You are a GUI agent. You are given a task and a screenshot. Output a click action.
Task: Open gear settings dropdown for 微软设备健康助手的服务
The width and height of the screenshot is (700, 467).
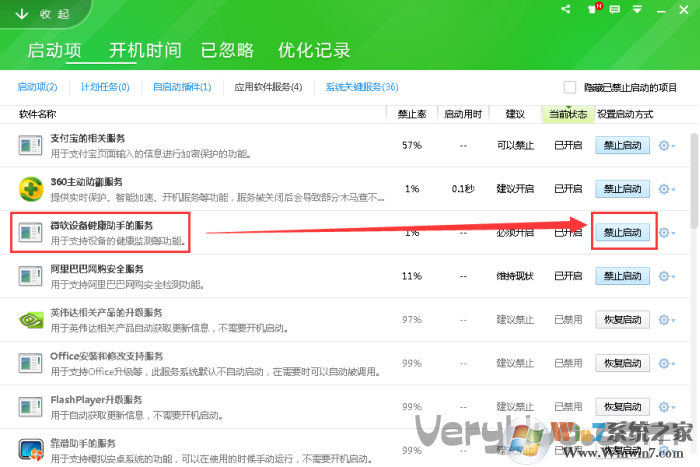pyautogui.click(x=667, y=233)
